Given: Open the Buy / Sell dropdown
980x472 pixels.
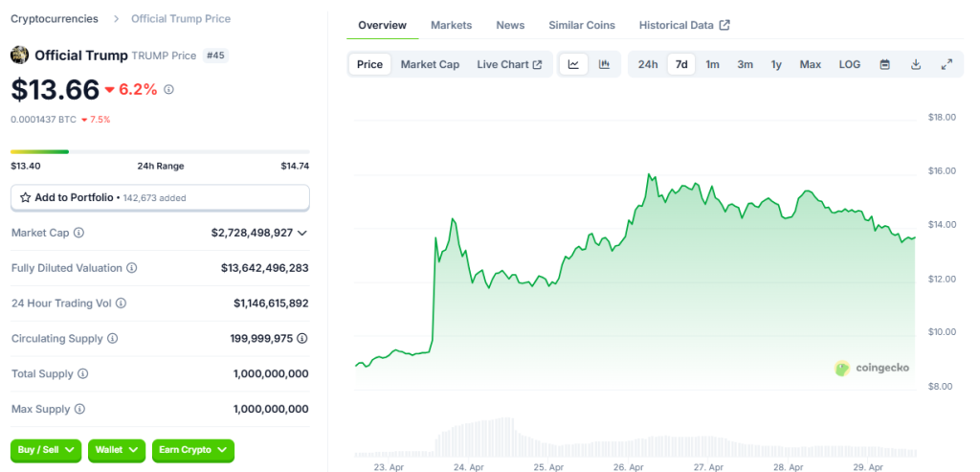Looking at the screenshot, I should (x=46, y=449).
